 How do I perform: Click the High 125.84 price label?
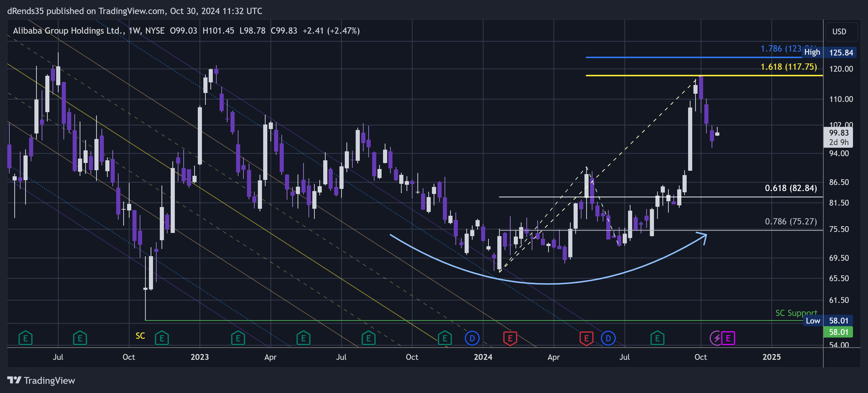click(x=829, y=52)
